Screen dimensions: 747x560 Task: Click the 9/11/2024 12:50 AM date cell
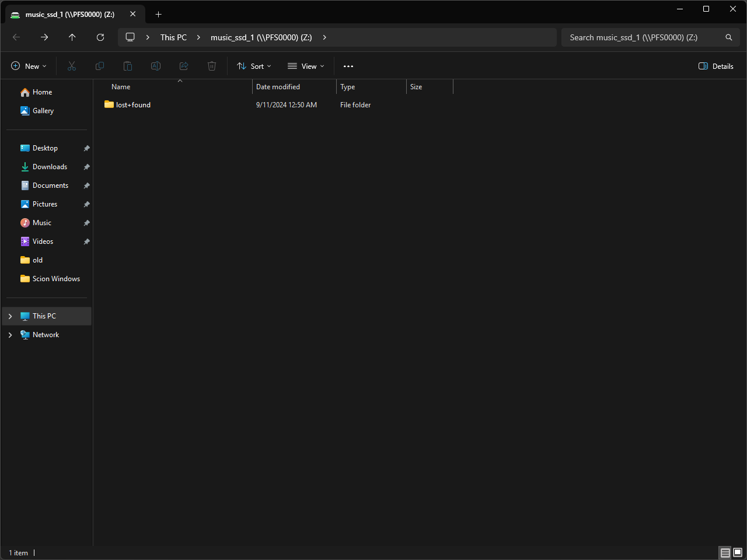tap(287, 105)
